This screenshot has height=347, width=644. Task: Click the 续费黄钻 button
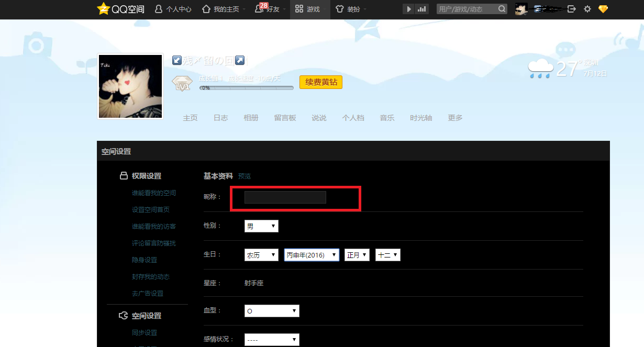click(x=321, y=82)
